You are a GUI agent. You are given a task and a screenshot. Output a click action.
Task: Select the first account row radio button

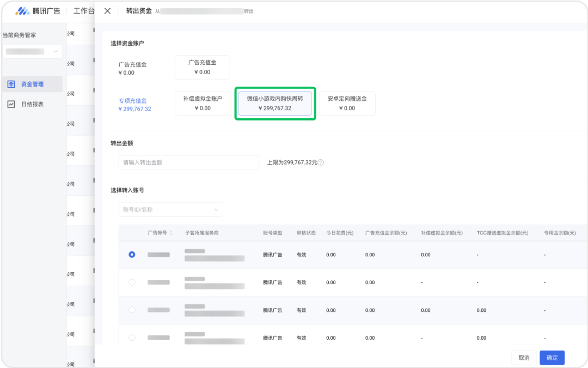131,254
